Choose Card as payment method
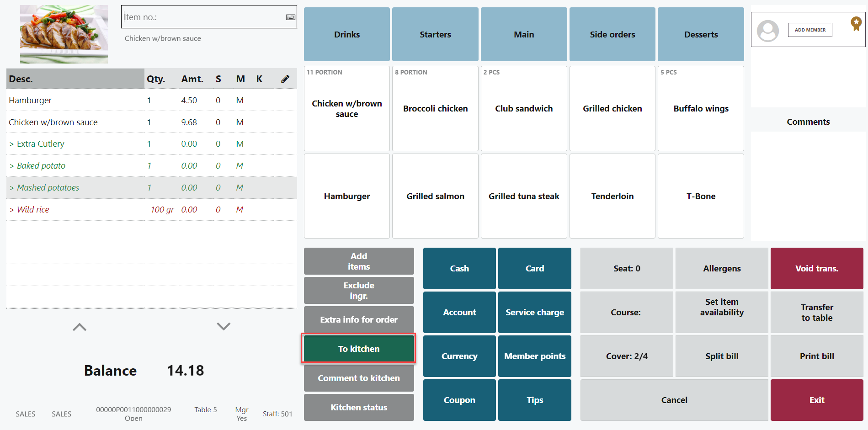The width and height of the screenshot is (868, 430). coord(534,268)
